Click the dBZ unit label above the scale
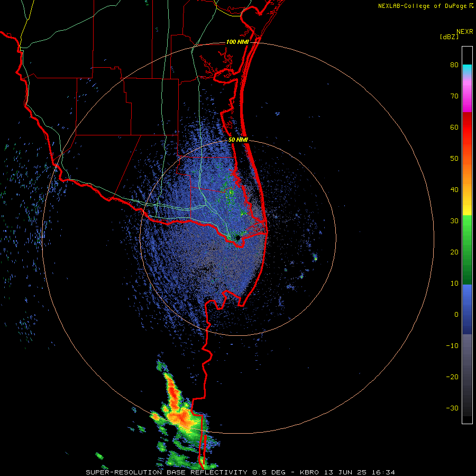Image resolution: width=476 pixels, height=476 pixels. coord(449,36)
